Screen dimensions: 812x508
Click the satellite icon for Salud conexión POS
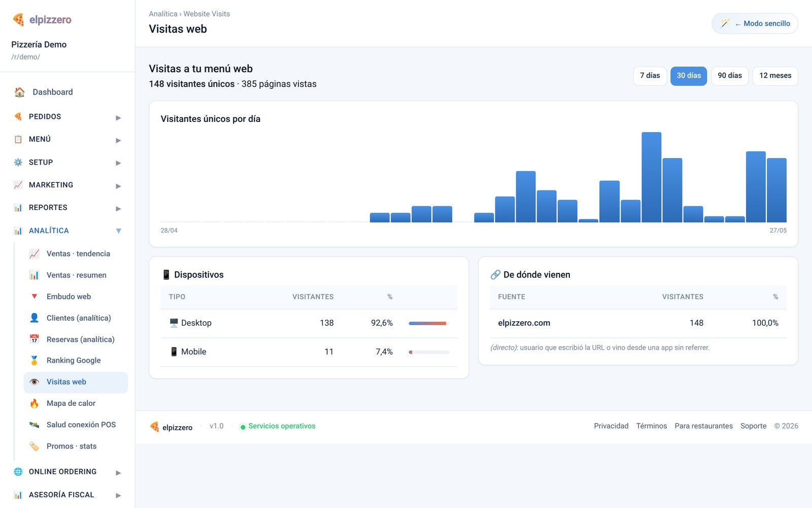34,425
